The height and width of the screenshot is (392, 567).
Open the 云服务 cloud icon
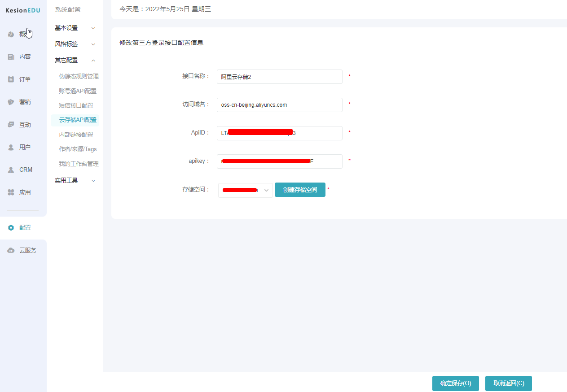[11, 250]
